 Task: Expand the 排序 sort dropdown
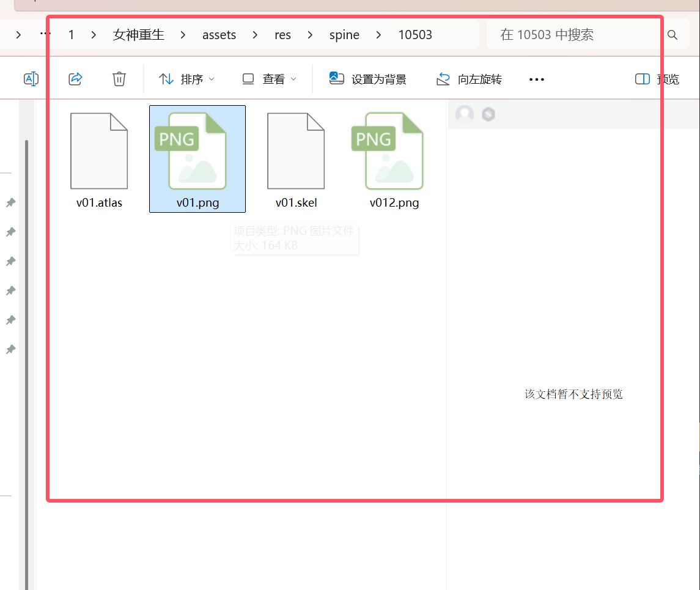186,79
